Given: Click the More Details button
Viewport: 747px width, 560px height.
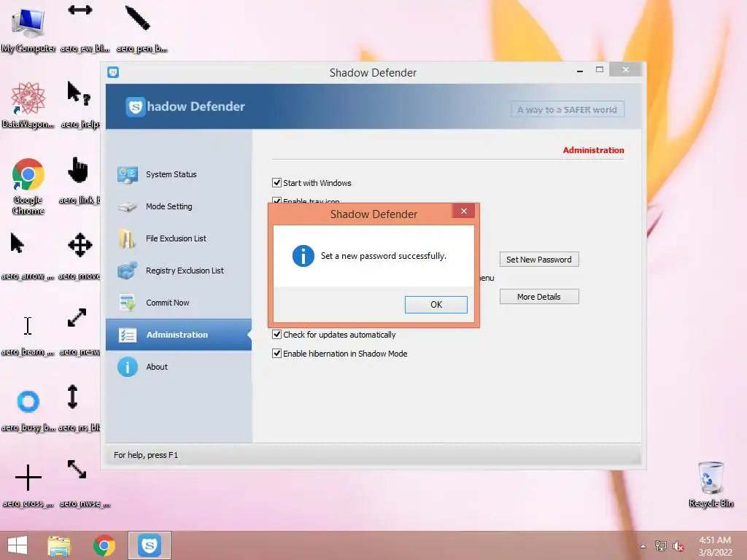Looking at the screenshot, I should tap(539, 297).
